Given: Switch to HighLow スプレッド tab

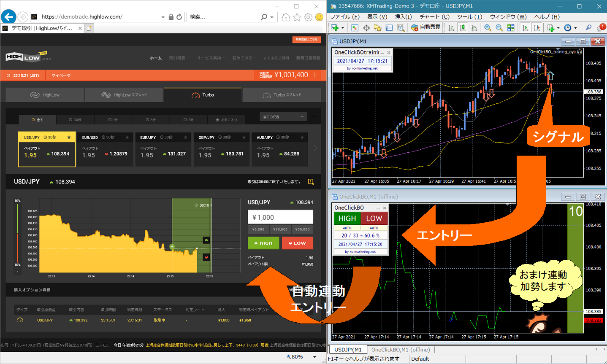Looking at the screenshot, I should point(124,95).
